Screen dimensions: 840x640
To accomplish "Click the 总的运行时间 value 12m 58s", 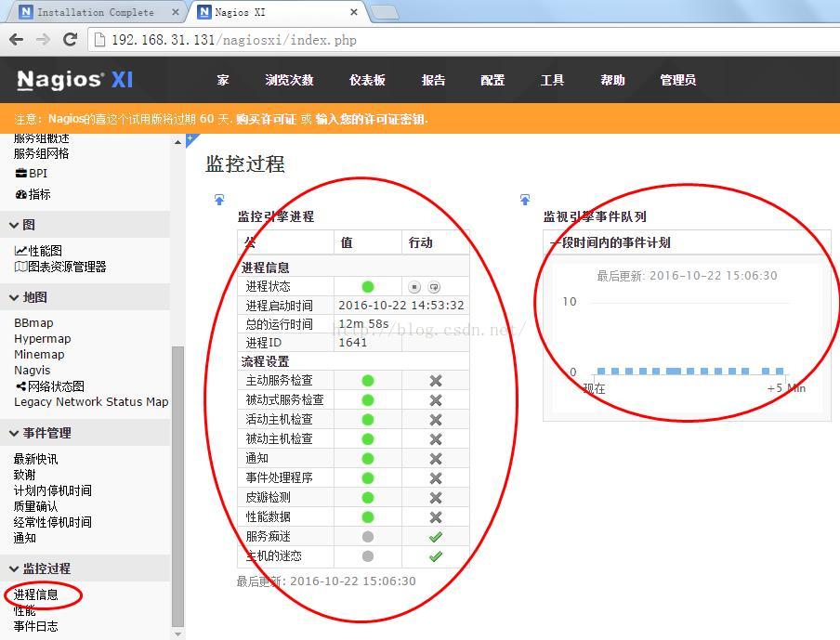I will click(x=363, y=324).
